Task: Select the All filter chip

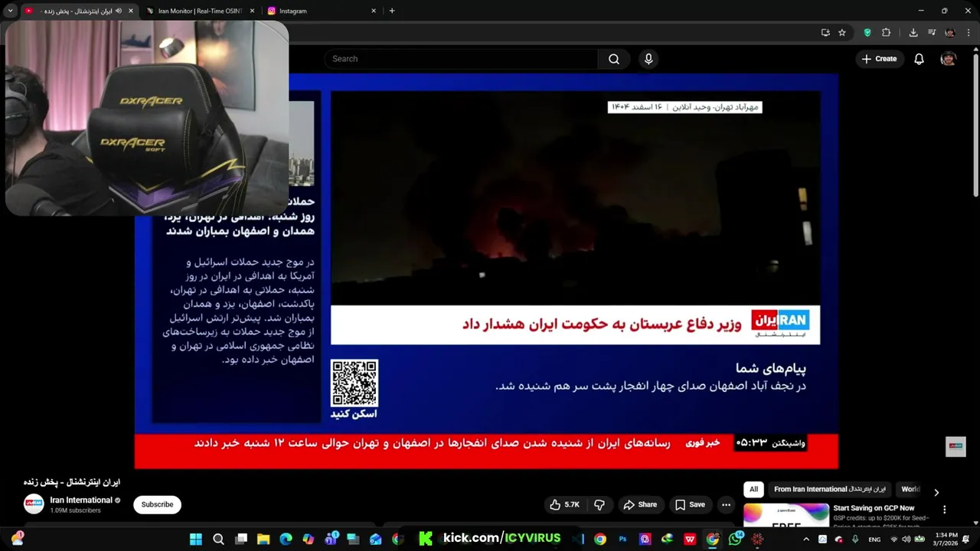Action: 753,489
